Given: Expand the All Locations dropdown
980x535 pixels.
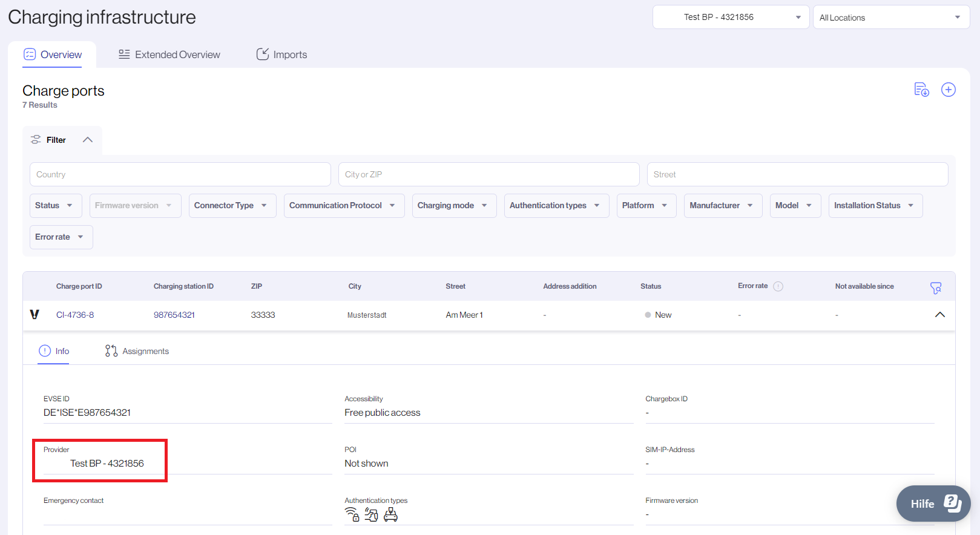Looking at the screenshot, I should point(890,18).
